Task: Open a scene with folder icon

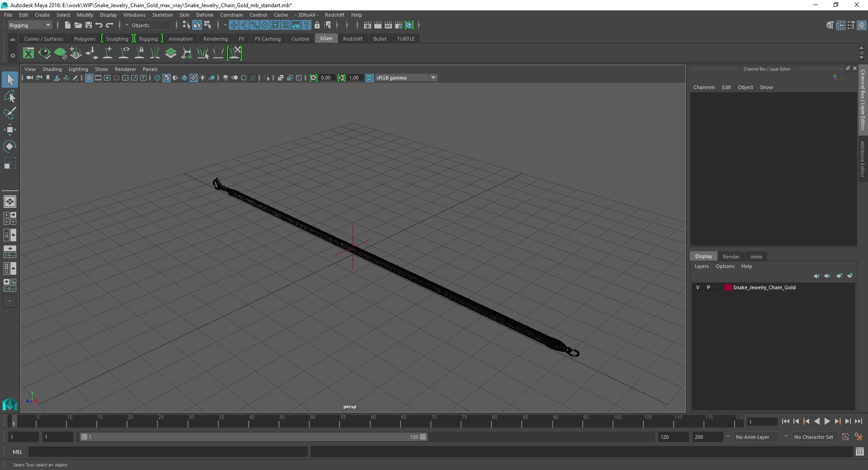Action: pos(78,25)
